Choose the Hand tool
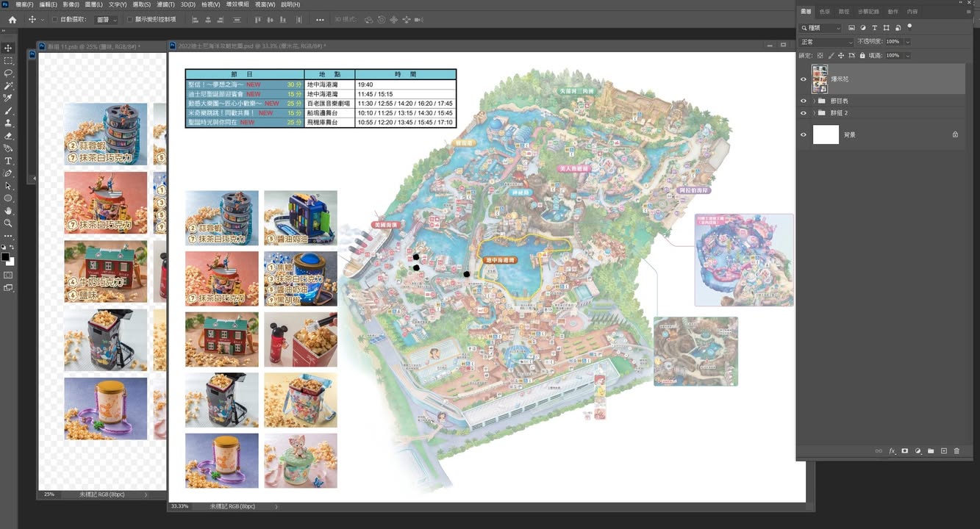The height and width of the screenshot is (529, 980). tap(9, 211)
